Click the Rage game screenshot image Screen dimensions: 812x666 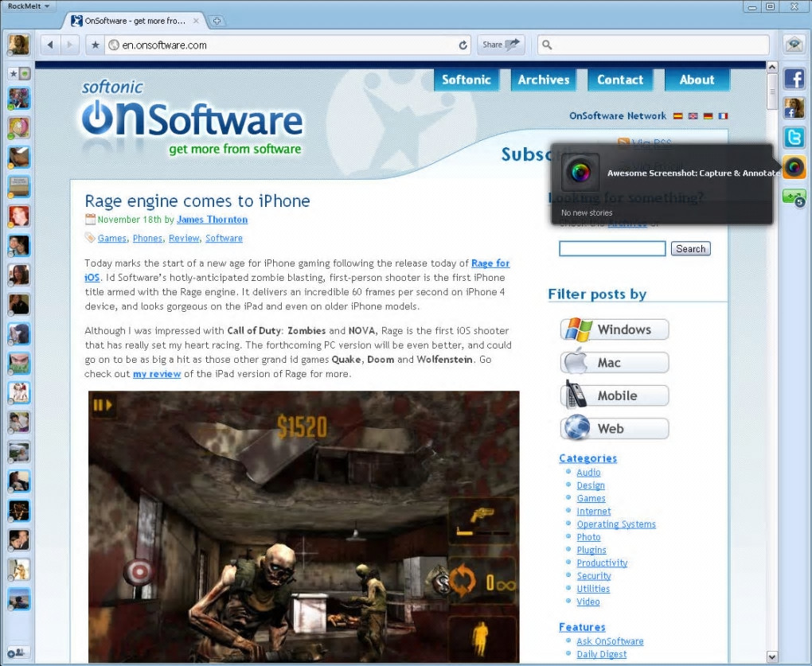(x=303, y=525)
